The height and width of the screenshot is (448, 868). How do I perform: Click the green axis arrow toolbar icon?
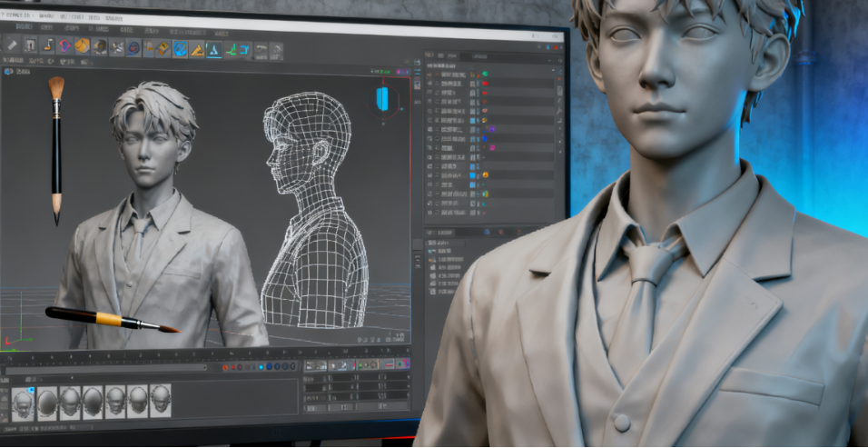(231, 50)
